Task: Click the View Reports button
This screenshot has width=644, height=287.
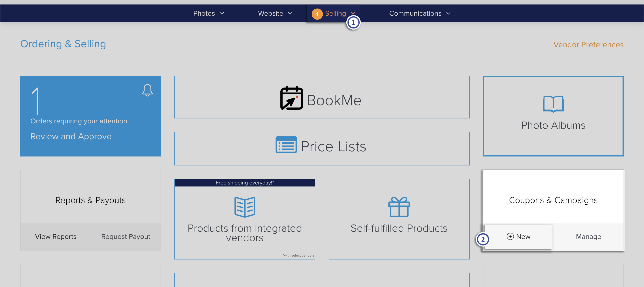Action: [x=55, y=236]
